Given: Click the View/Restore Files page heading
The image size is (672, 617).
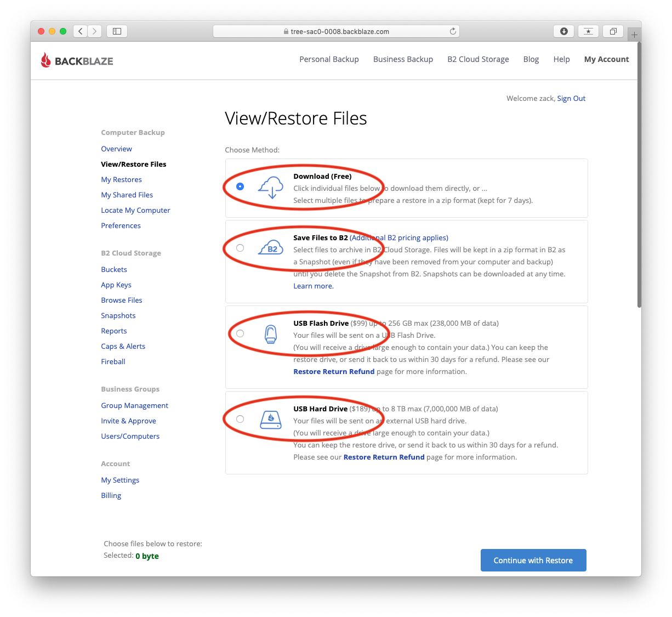Looking at the screenshot, I should click(x=296, y=118).
